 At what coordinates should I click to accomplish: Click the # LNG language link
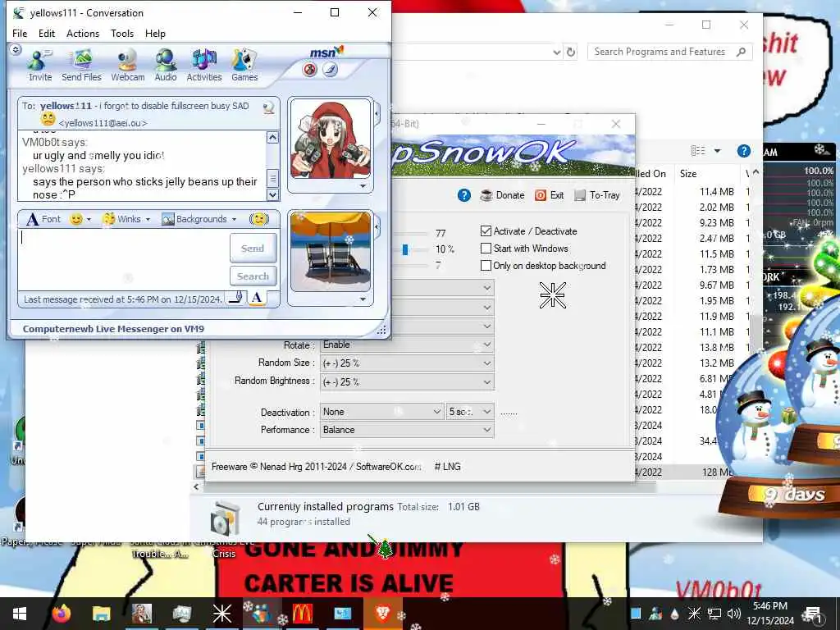click(x=448, y=467)
